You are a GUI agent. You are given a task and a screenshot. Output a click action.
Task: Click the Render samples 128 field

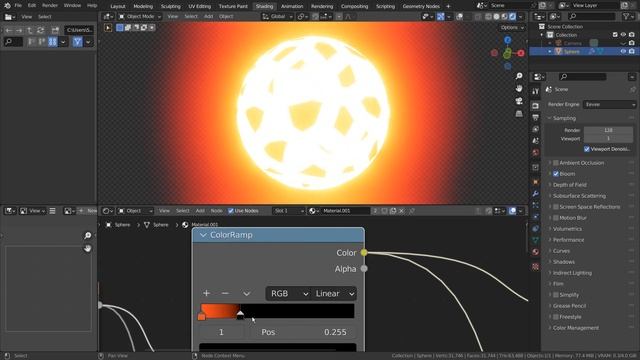coord(608,130)
